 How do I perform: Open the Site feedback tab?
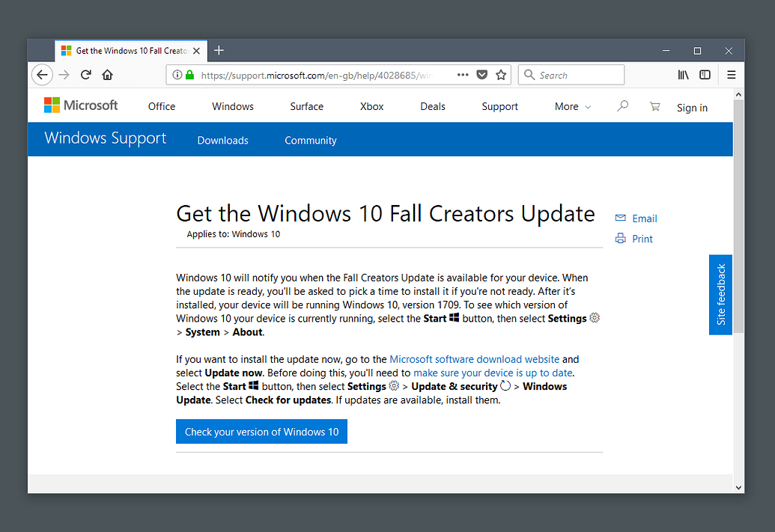coord(720,294)
